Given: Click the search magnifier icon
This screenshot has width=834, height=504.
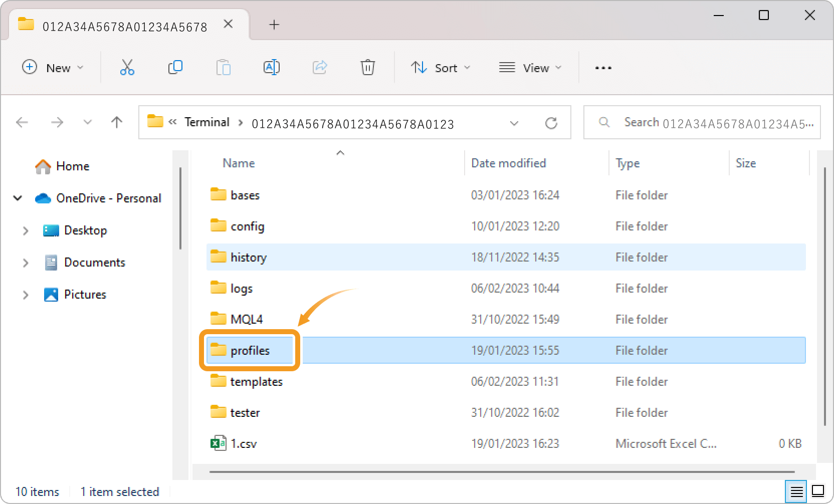Looking at the screenshot, I should pos(604,122).
